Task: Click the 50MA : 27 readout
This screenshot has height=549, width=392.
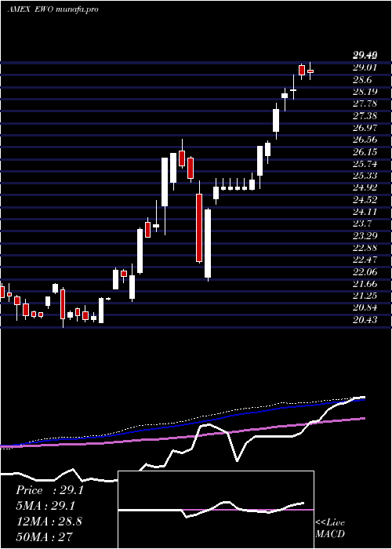Action: 44,536
